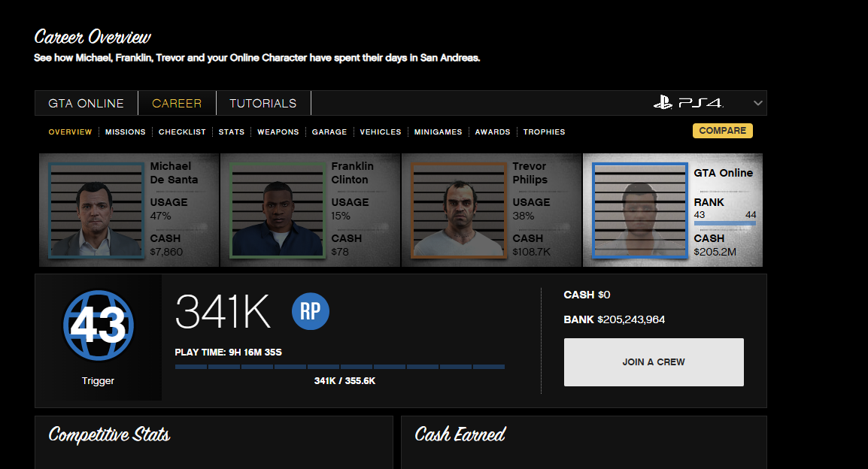Expand the platform dropdown chevron
Image resolution: width=868 pixels, height=469 pixels.
click(x=758, y=103)
